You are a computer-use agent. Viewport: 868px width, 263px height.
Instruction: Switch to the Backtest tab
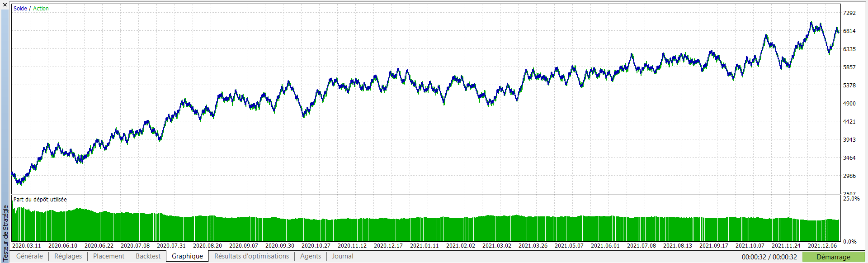[148, 256]
